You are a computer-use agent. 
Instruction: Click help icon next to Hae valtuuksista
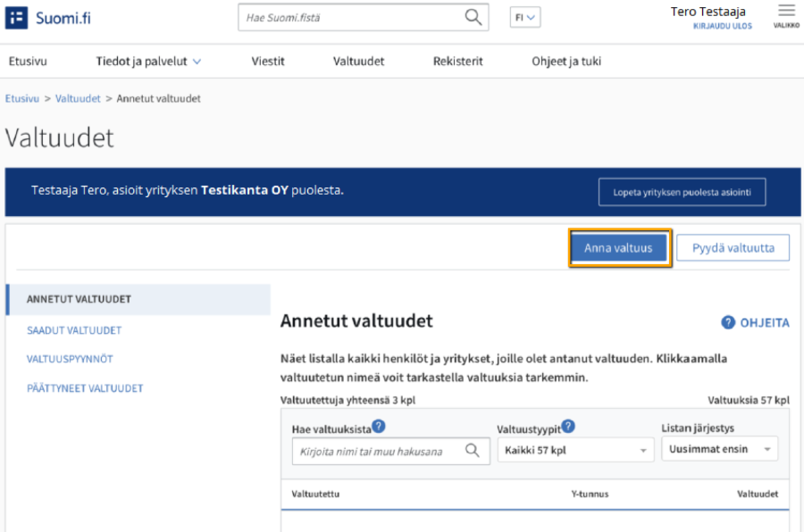click(x=379, y=427)
